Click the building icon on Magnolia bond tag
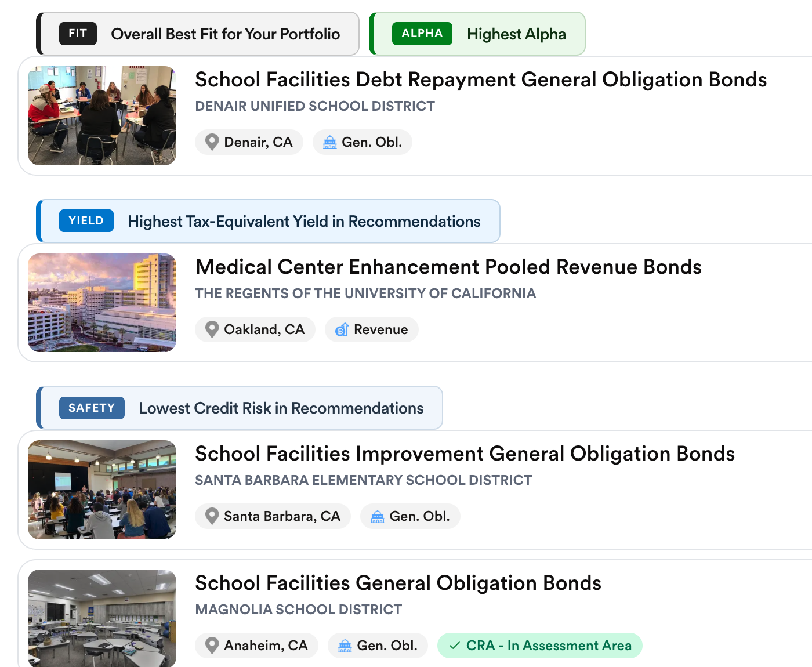The image size is (812, 667). tap(345, 646)
